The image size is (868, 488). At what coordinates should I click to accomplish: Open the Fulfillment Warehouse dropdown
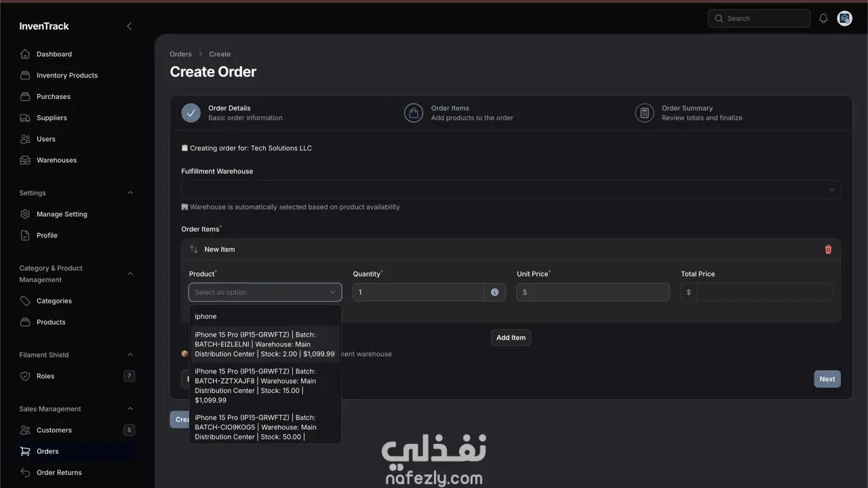[511, 190]
